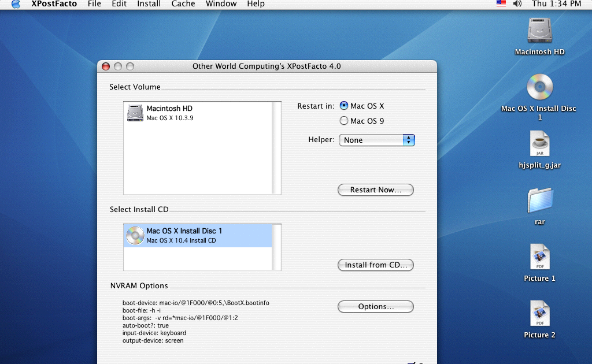Click the Select Install CD list scrollbar
The image size is (592, 364).
[276, 247]
